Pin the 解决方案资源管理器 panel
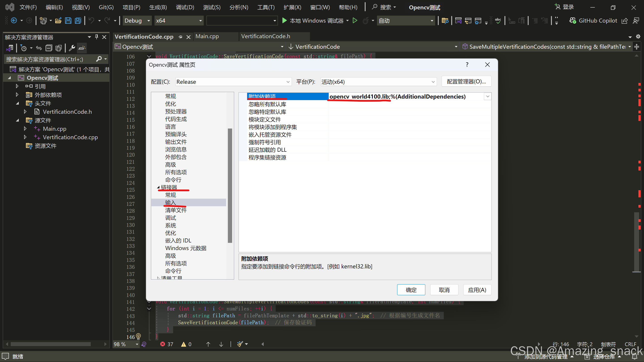 coord(96,37)
